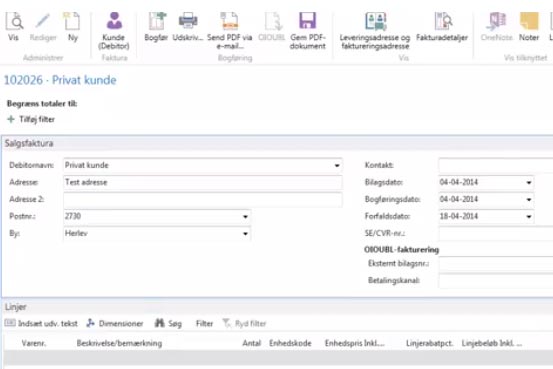Screen dimensions: 553x369
Task: Click the page title 102026 · Privat kunde
Action: point(60,80)
